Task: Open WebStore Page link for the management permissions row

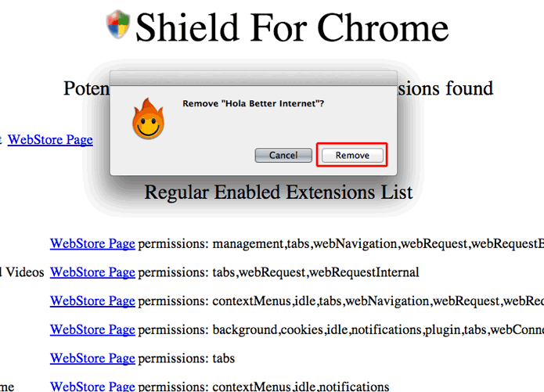Action: [x=92, y=244]
